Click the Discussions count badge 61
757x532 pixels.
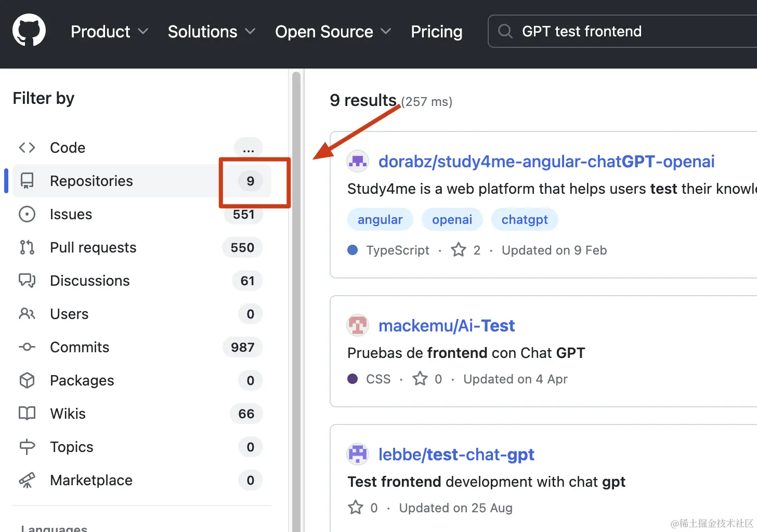coord(247,281)
